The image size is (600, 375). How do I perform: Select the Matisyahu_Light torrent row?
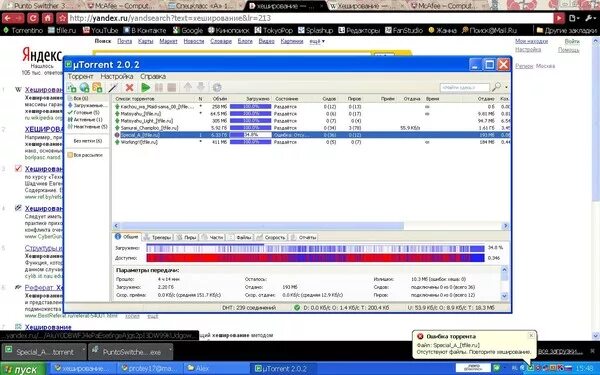tap(311, 121)
